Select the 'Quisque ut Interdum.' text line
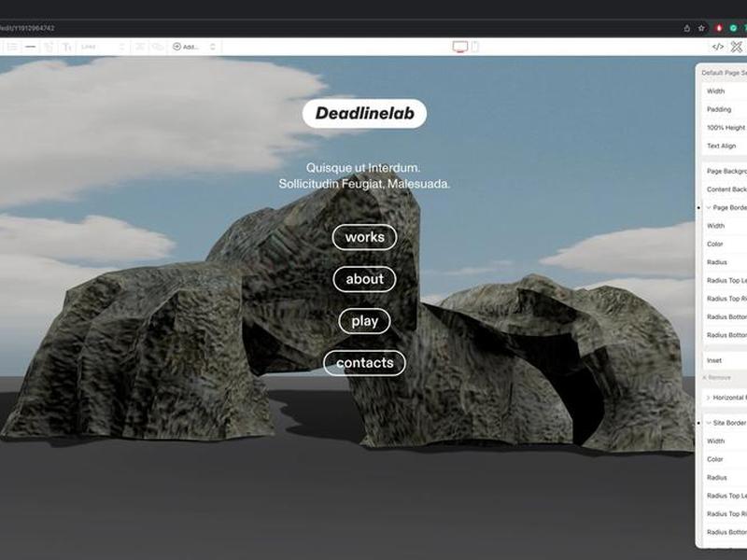This screenshot has height=560, width=747. pos(363,168)
